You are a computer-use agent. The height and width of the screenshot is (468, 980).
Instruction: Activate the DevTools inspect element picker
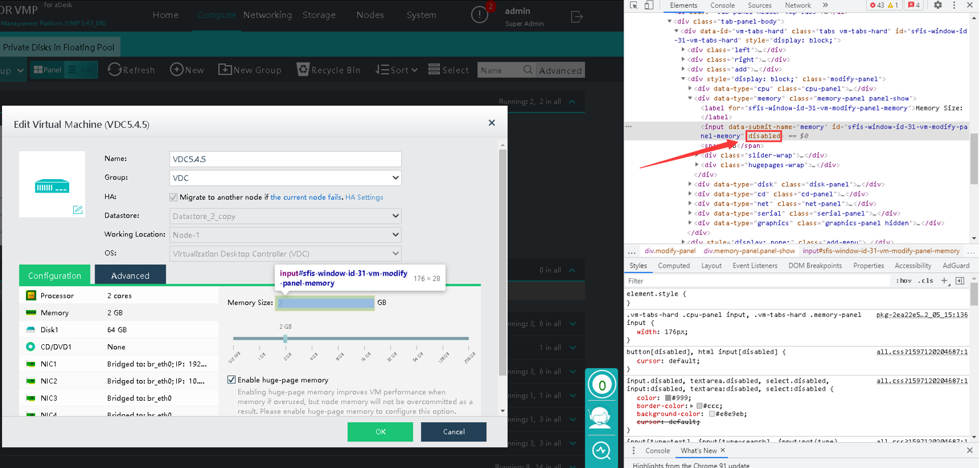point(633,5)
